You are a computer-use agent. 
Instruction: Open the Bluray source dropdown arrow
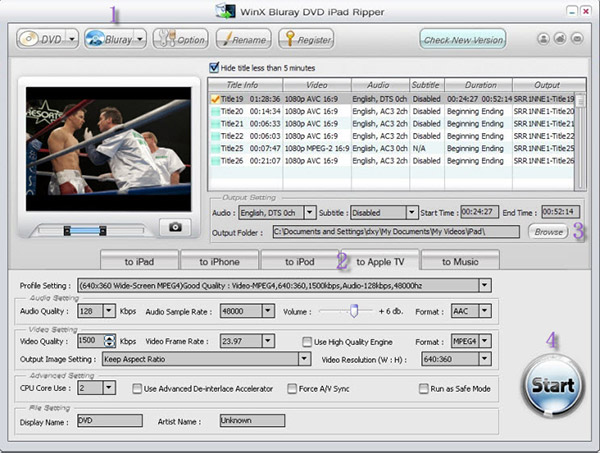click(140, 39)
